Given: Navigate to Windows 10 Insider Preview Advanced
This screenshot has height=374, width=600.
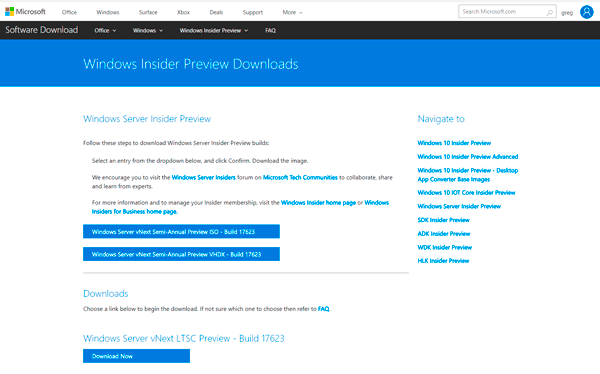Looking at the screenshot, I should tap(468, 157).
